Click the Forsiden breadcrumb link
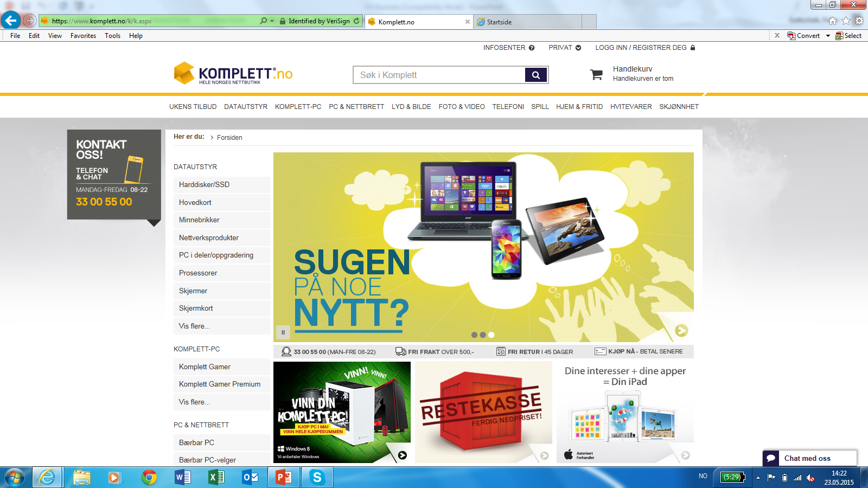The image size is (868, 488). [x=229, y=138]
